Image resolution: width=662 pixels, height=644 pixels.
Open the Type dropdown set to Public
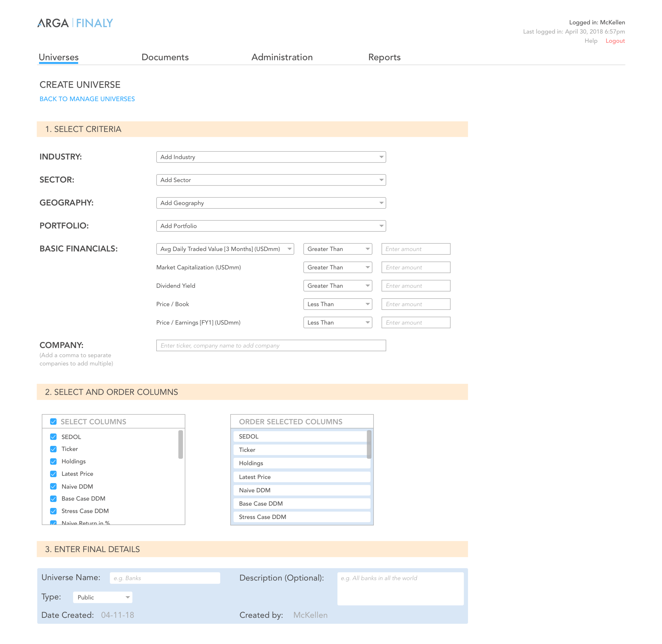click(x=102, y=597)
